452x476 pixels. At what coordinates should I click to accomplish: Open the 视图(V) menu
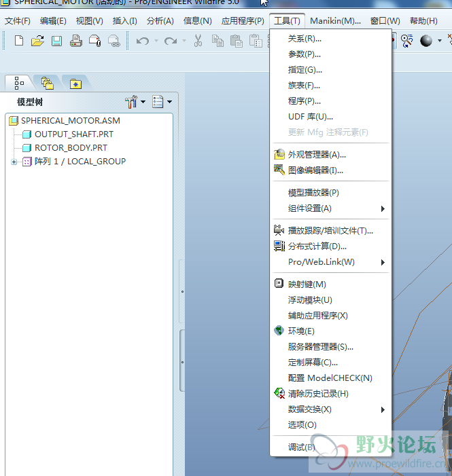click(x=89, y=21)
